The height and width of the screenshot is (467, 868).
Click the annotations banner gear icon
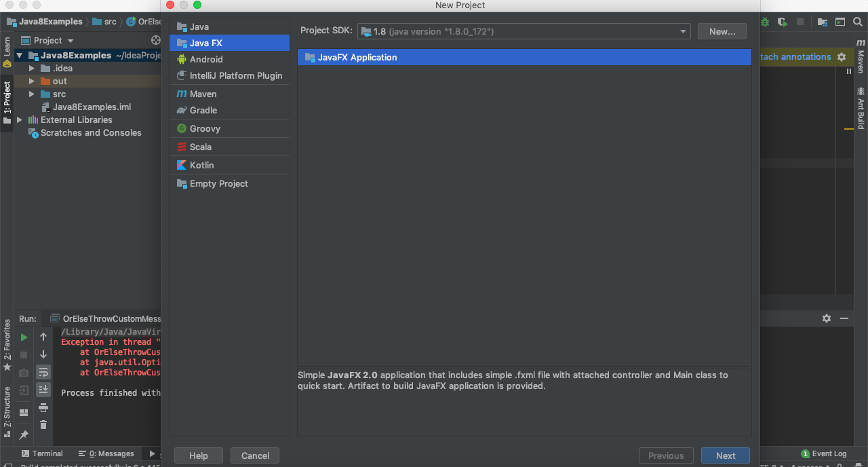(842, 57)
